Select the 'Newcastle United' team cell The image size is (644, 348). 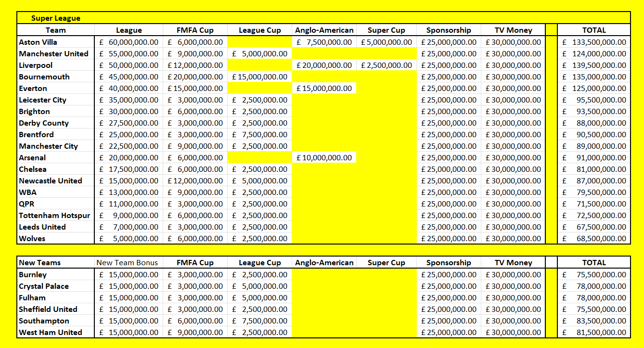tap(56, 180)
